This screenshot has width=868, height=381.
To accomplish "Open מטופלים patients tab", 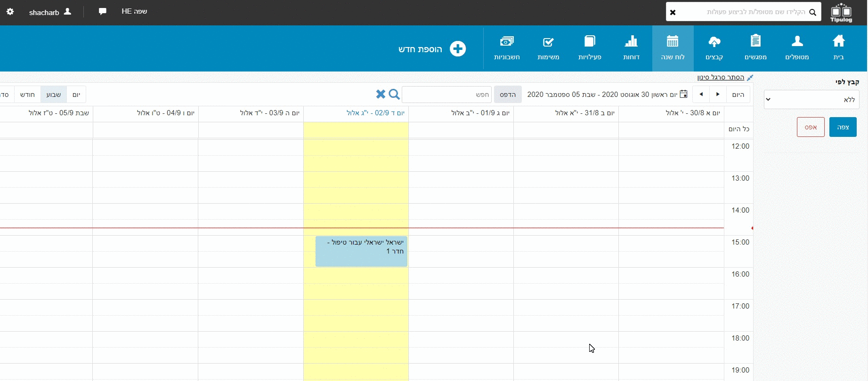I will [x=797, y=48].
